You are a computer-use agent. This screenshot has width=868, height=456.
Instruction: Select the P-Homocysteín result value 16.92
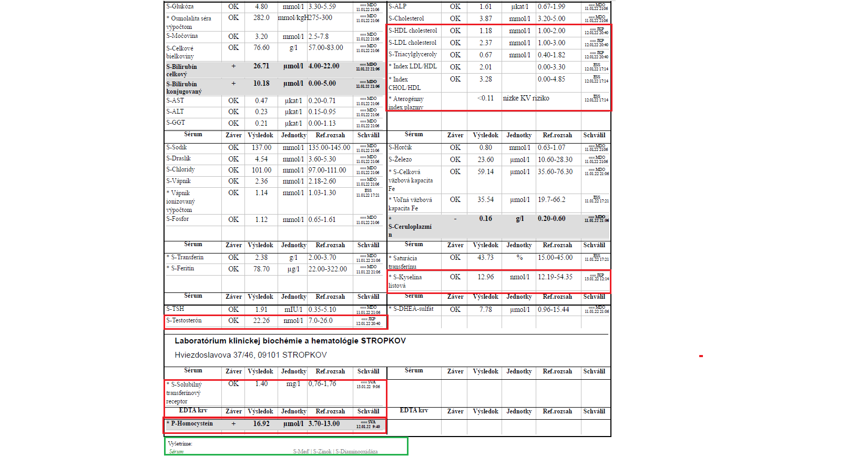261,424
